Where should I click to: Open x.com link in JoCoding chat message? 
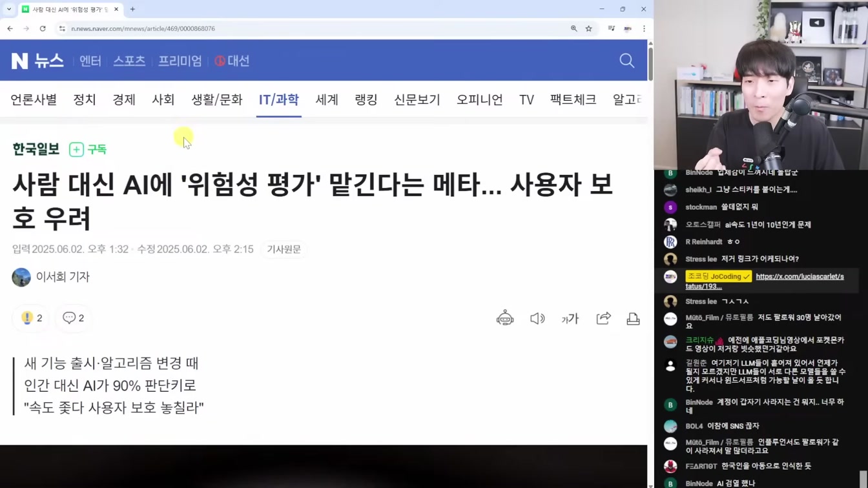click(765, 281)
